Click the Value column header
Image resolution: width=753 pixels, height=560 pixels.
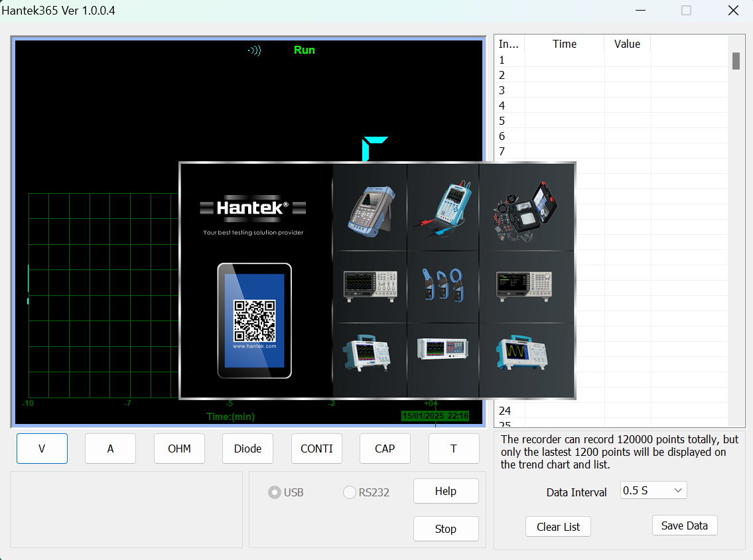(x=627, y=44)
